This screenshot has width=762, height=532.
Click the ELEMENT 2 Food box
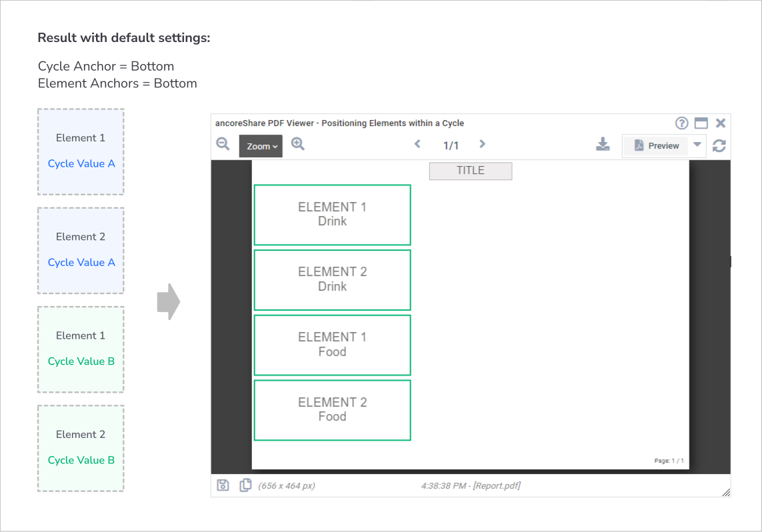click(x=333, y=410)
